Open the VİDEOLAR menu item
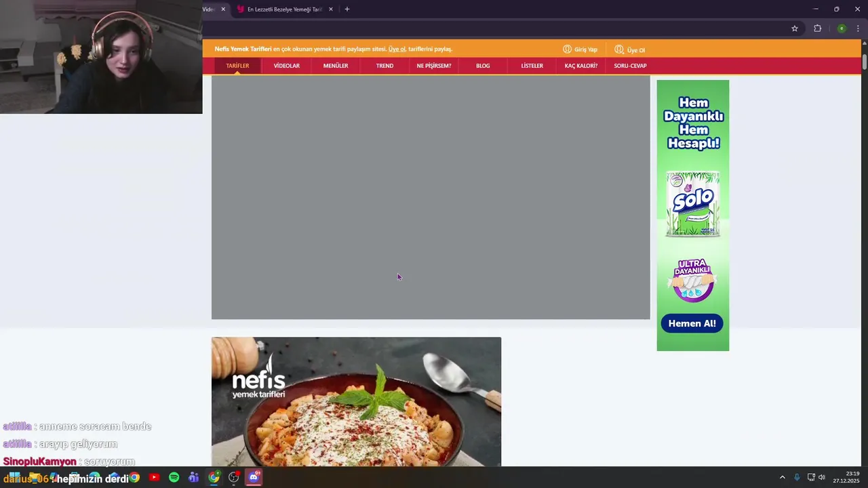868x488 pixels. click(287, 66)
